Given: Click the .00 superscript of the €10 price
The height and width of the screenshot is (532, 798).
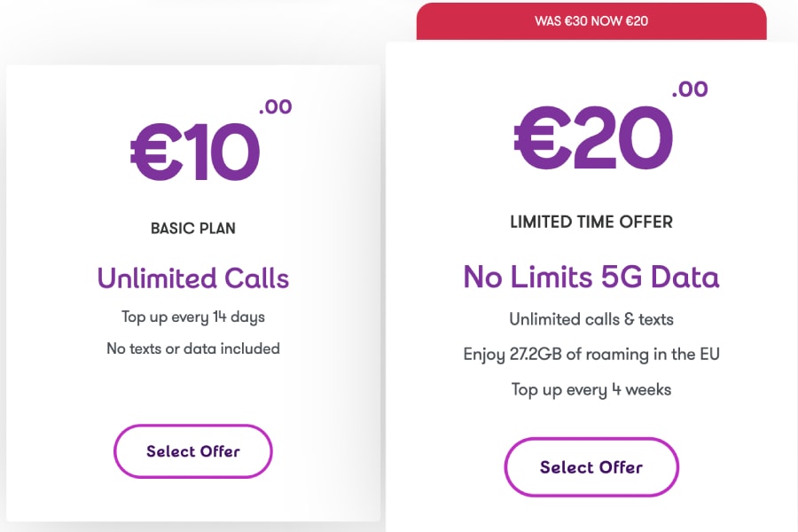Looking at the screenshot, I should (x=276, y=106).
